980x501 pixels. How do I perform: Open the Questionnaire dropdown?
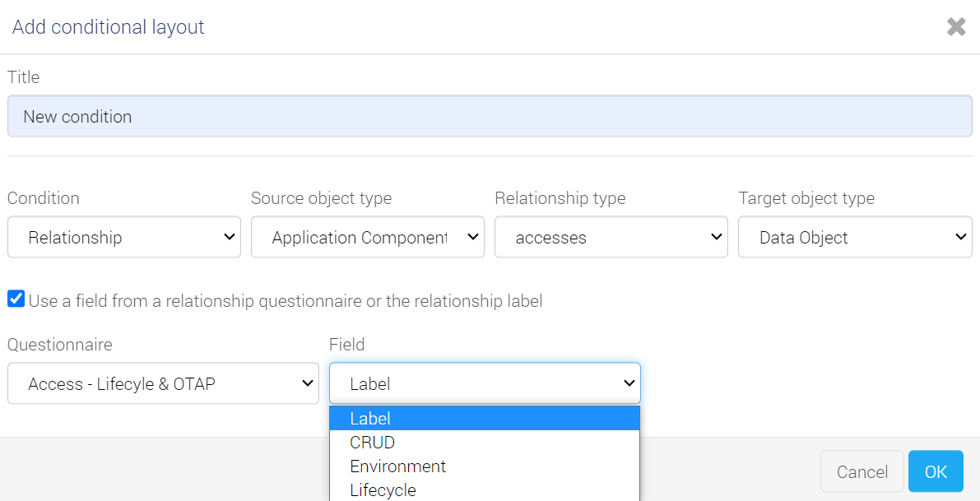pos(163,383)
